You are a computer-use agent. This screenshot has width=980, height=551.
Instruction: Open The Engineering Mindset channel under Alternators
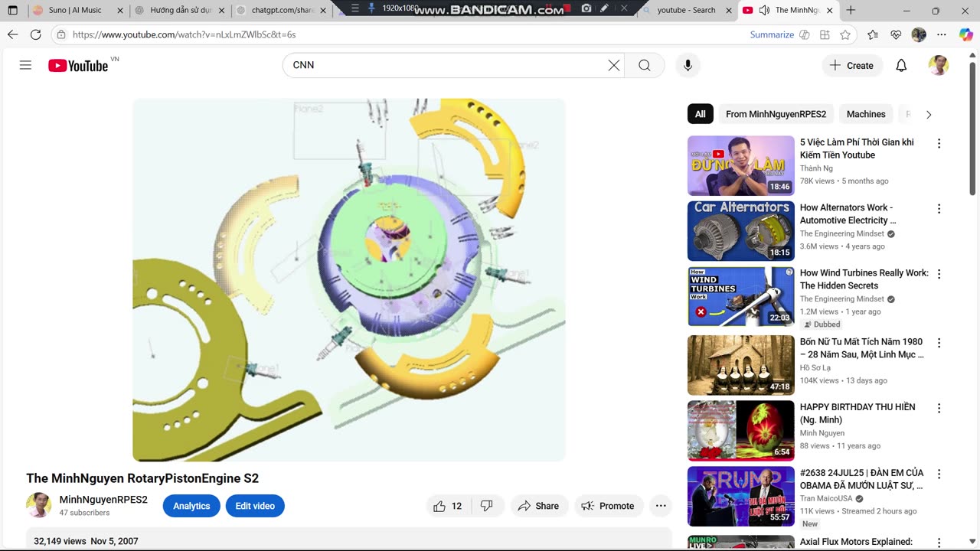[842, 234]
